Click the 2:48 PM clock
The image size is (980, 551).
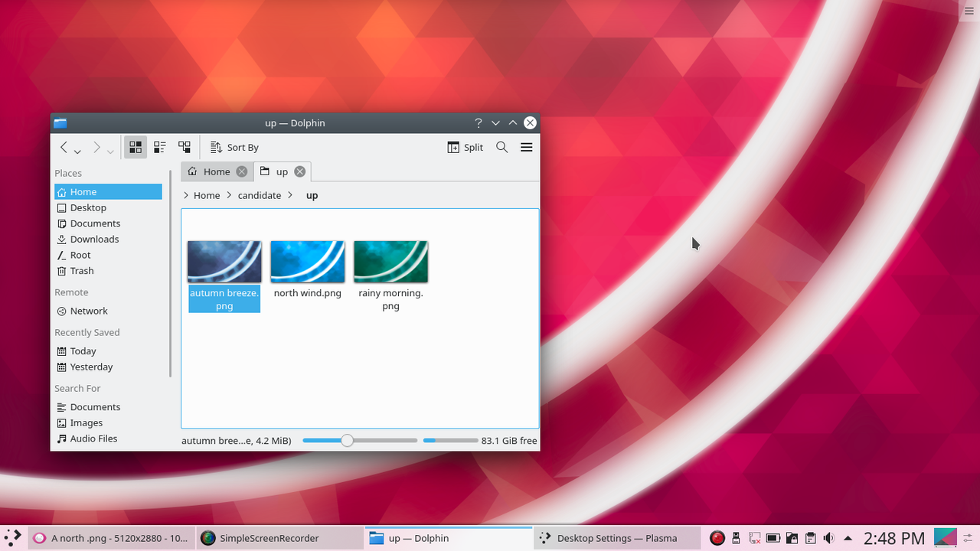point(893,538)
